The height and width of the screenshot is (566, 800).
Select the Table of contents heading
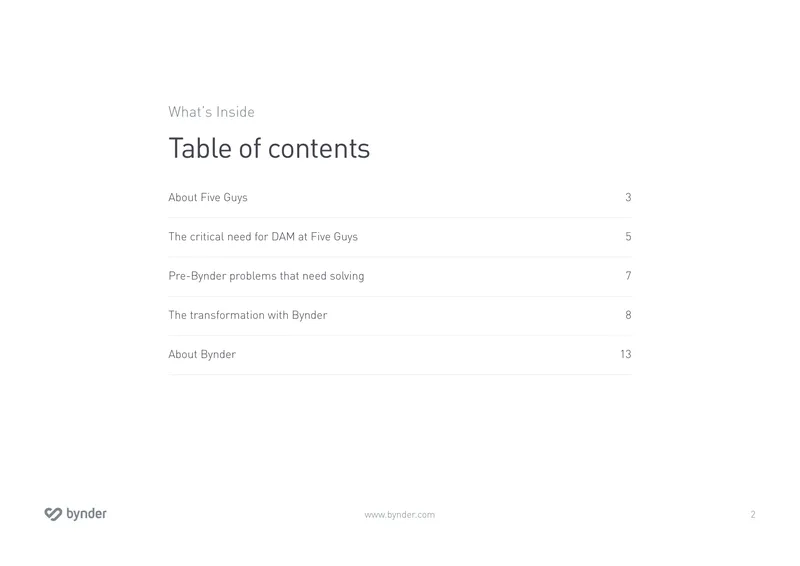269,149
